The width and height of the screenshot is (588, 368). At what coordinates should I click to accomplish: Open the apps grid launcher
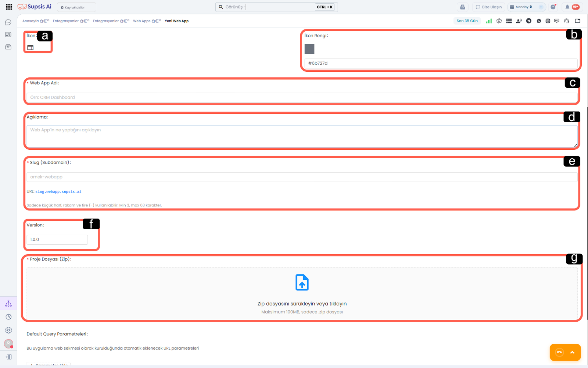(x=9, y=7)
